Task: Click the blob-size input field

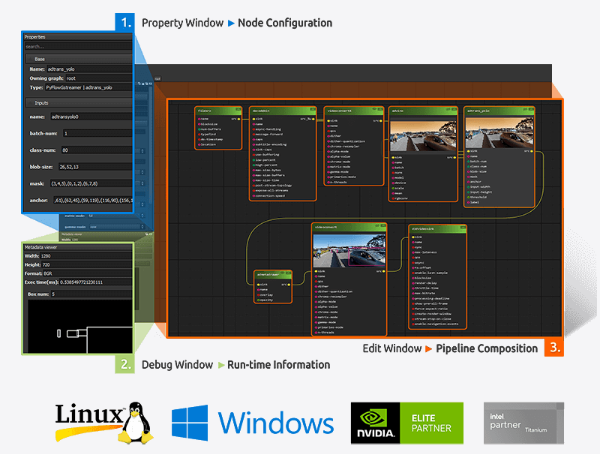Action: point(102,167)
